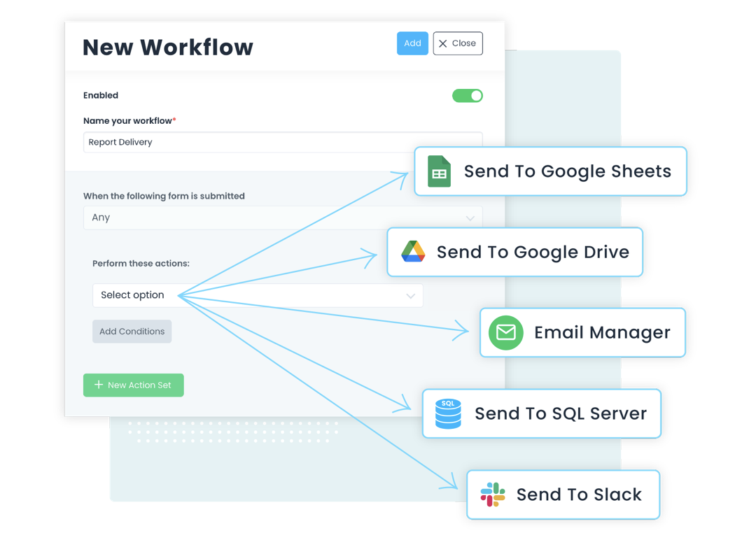Click the blue SQL database icon

(x=448, y=413)
